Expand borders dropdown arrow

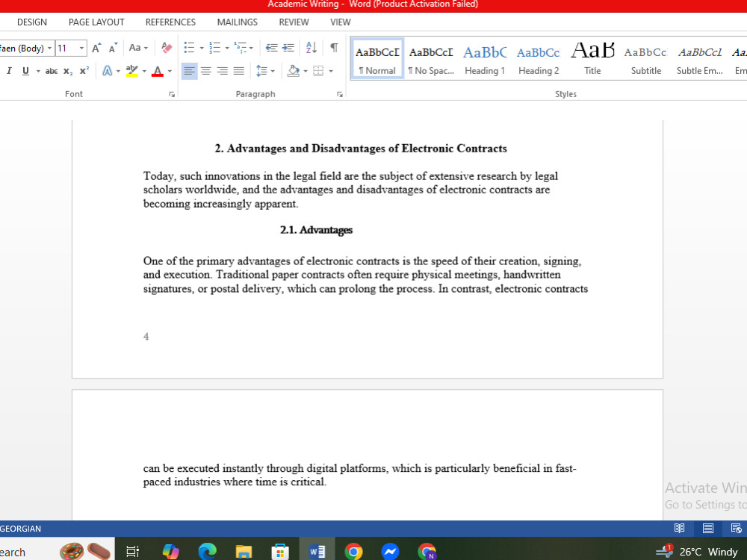pyautogui.click(x=331, y=72)
